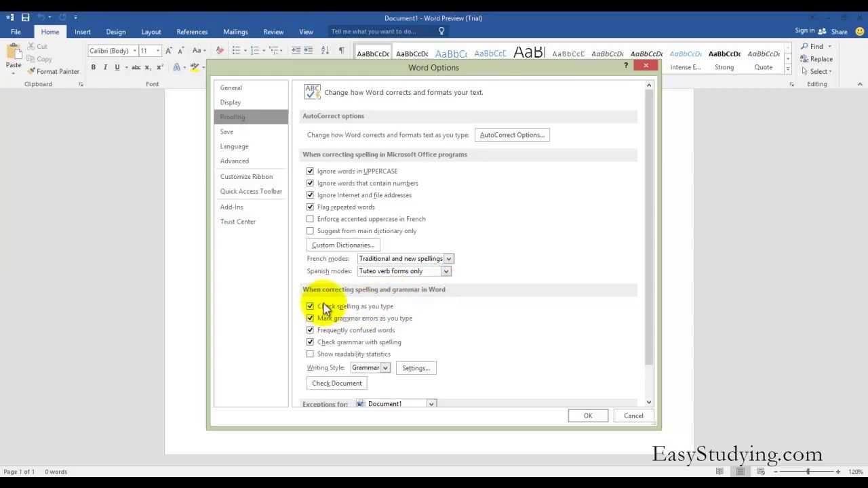Open the font size dropdown
Screen dimensions: 868x488
pos(158,51)
